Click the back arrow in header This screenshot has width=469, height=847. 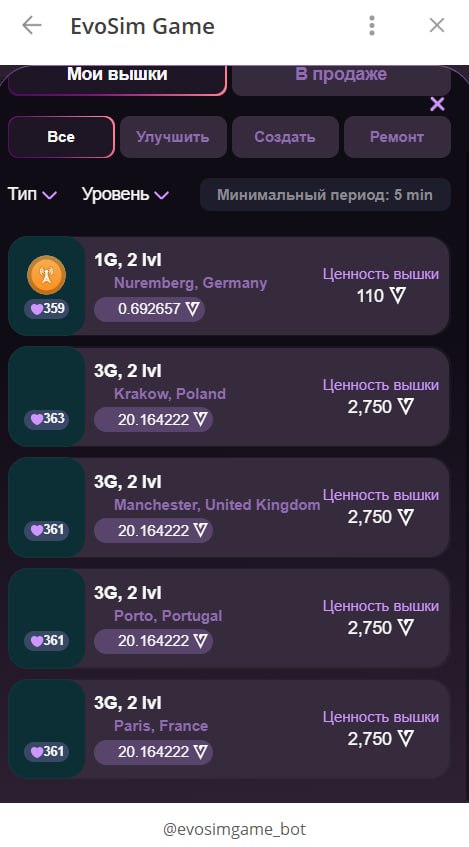click(x=32, y=25)
